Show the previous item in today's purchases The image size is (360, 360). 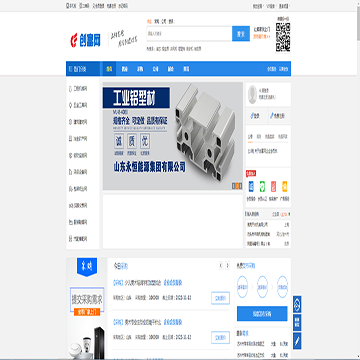221,266
